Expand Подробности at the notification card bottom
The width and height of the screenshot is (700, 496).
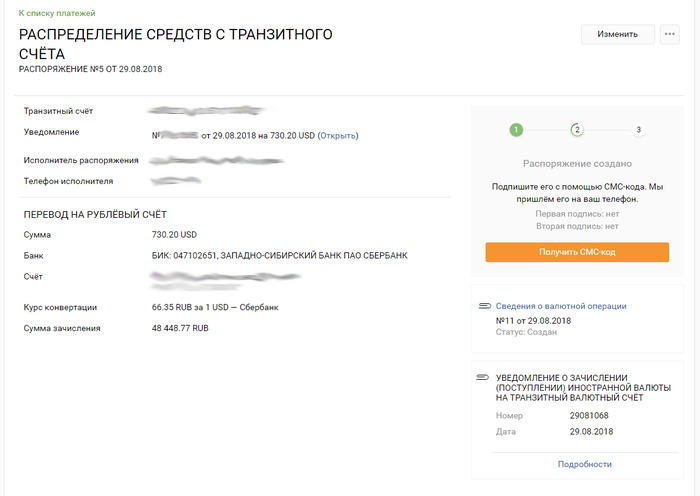584,464
